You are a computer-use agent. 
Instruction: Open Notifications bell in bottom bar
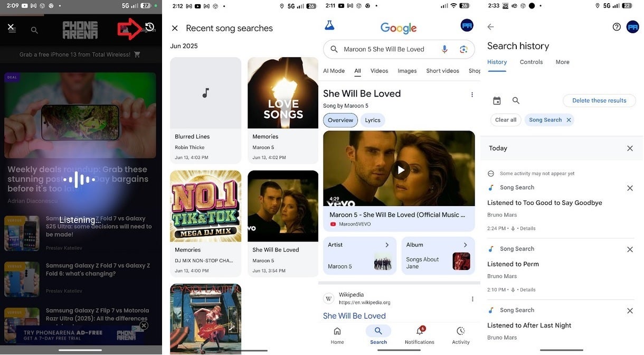tap(420, 334)
